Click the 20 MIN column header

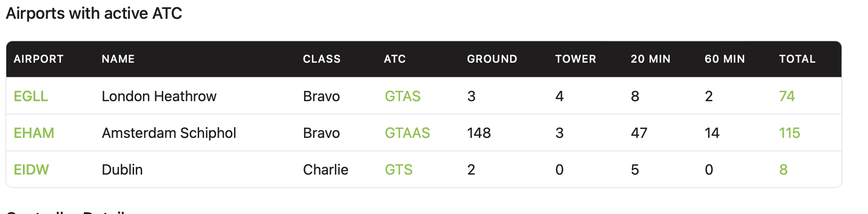click(650, 59)
